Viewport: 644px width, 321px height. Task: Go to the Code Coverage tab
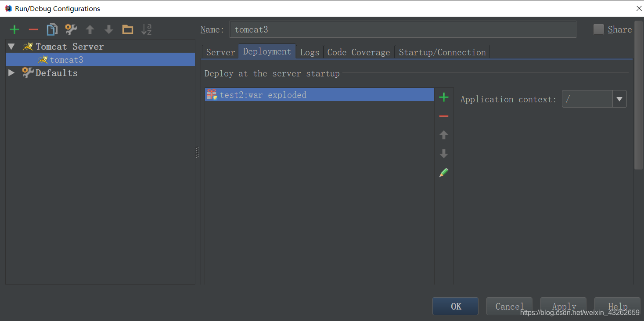[359, 52]
